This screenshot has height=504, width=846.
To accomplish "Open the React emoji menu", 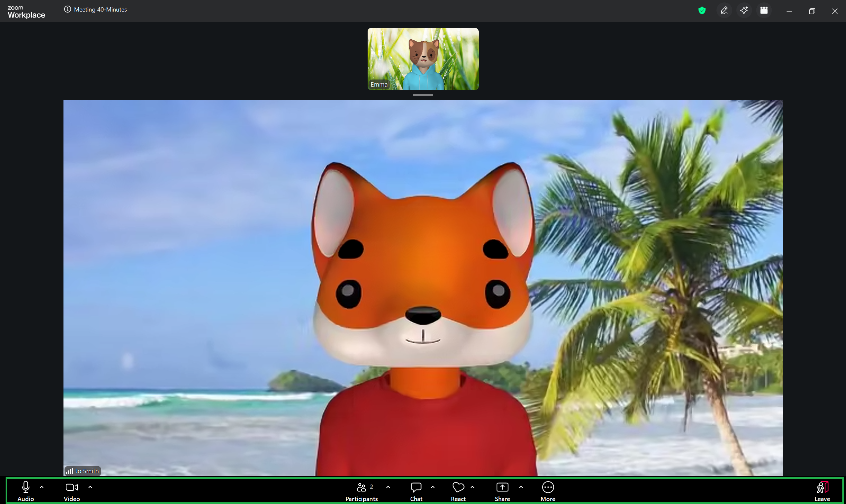I will (x=458, y=491).
